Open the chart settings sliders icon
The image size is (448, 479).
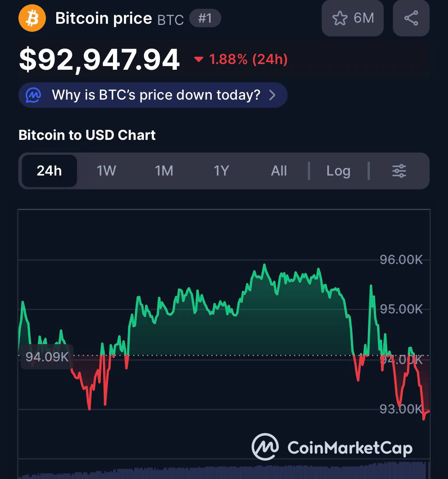click(x=399, y=171)
